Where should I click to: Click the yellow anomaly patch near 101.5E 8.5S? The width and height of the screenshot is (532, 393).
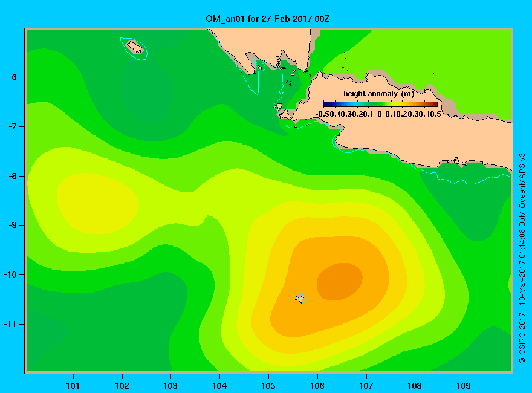98,203
